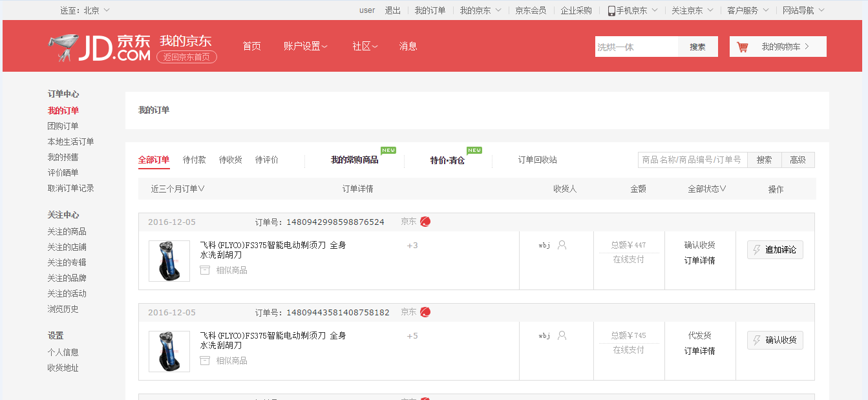868x400 pixels.
Task: Open 取消订单记录 in sidebar
Action: (70, 188)
